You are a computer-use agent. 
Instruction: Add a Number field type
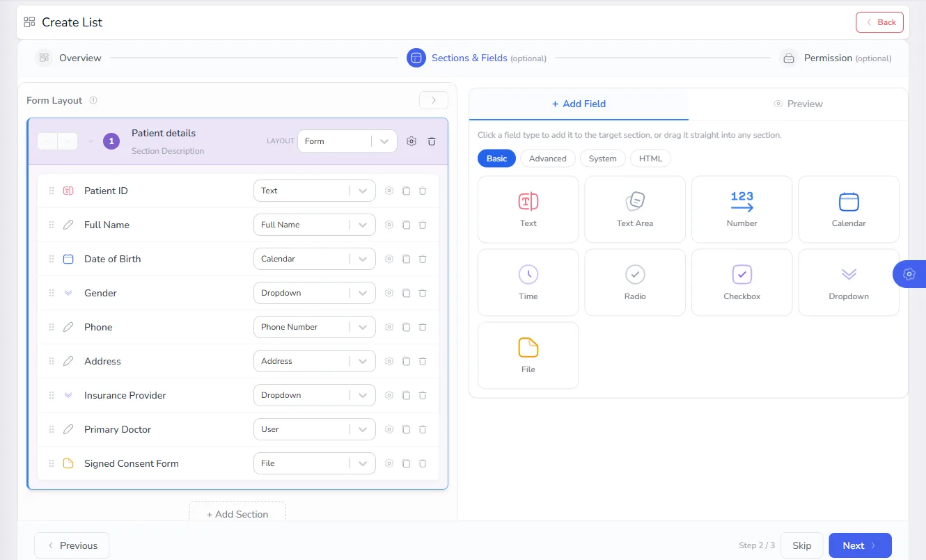(x=742, y=209)
